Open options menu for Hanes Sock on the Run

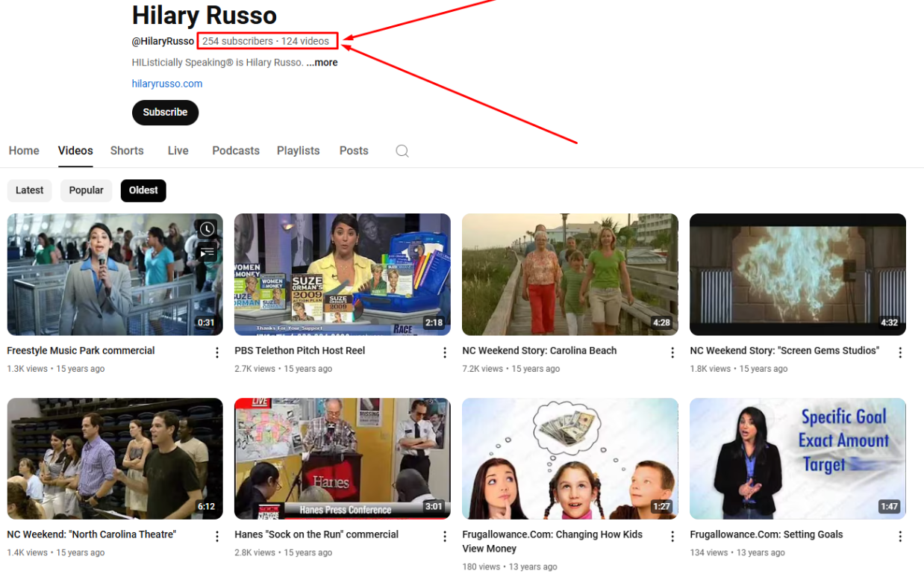coord(445,536)
